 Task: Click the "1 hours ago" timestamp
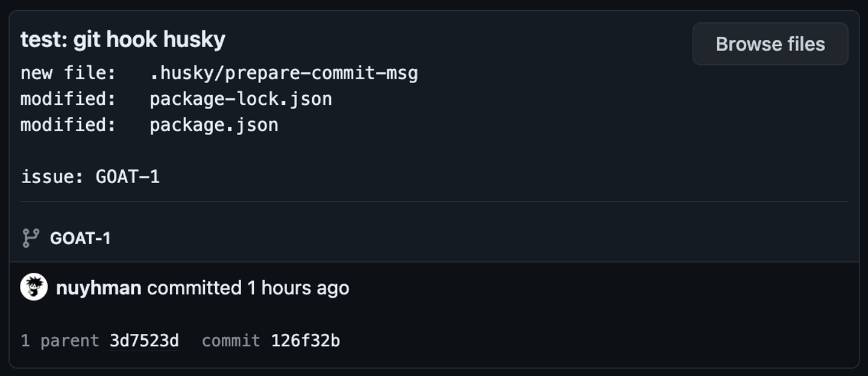click(x=298, y=288)
